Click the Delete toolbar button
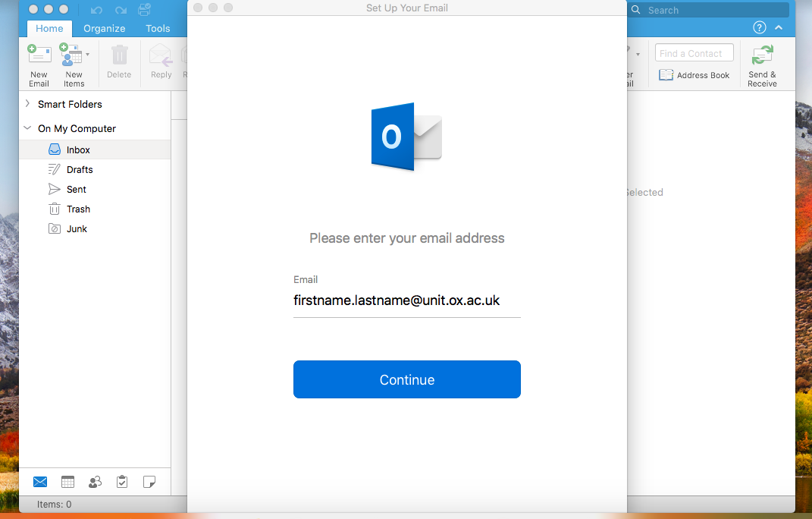This screenshot has height=519, width=812. click(119, 62)
